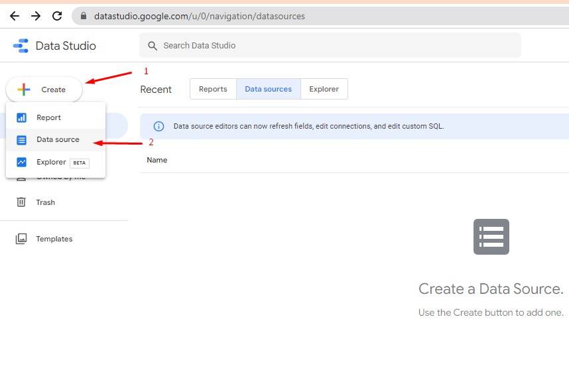Image resolution: width=569 pixels, height=392 pixels.
Task: Click the info icon in the blue banner
Action: point(158,125)
